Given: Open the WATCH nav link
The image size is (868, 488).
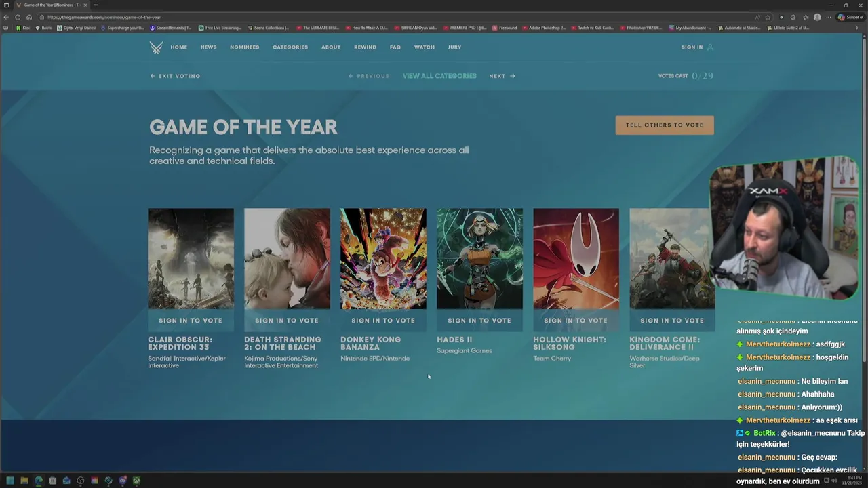Looking at the screenshot, I should click(x=425, y=47).
